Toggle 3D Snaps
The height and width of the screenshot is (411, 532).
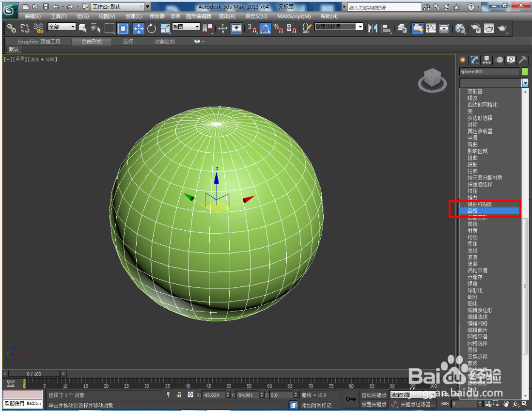coord(252,28)
